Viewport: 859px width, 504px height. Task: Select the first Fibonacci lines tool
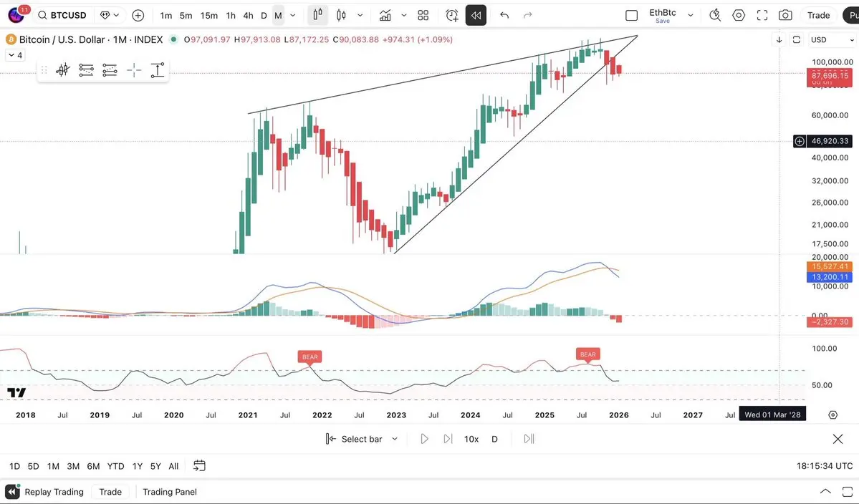[86, 70]
